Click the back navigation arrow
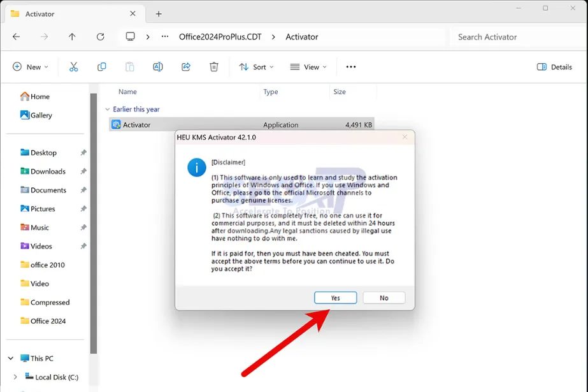This screenshot has height=392, width=588. (x=16, y=36)
